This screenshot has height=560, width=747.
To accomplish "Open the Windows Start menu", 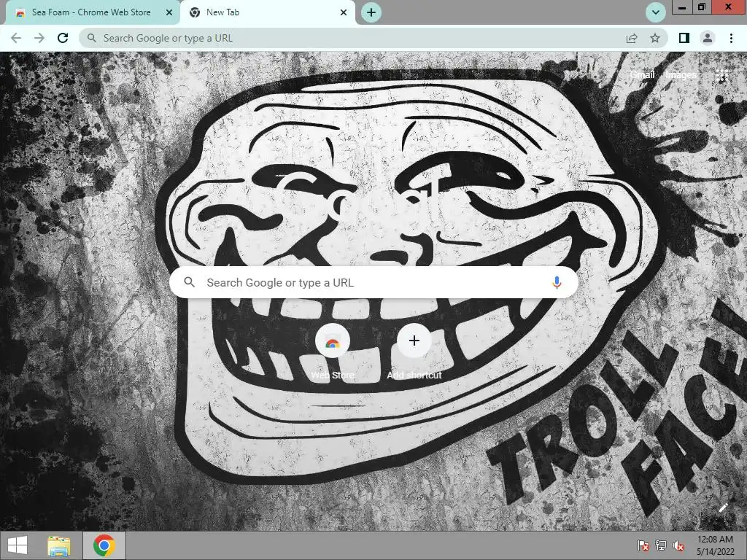I will [x=18, y=545].
